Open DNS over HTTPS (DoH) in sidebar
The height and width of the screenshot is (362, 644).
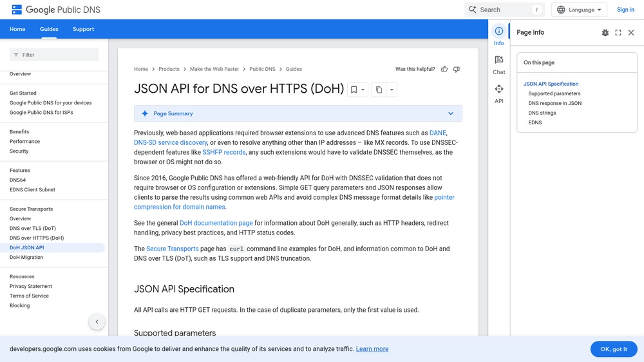click(x=37, y=238)
